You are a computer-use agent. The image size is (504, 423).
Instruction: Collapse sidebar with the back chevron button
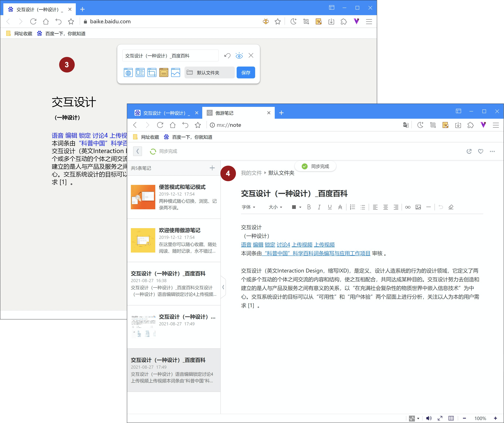click(138, 151)
